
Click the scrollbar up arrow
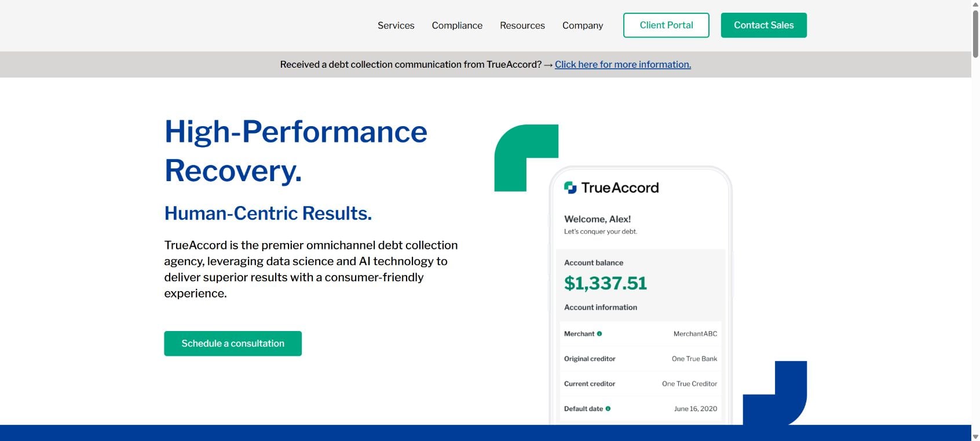(x=975, y=4)
